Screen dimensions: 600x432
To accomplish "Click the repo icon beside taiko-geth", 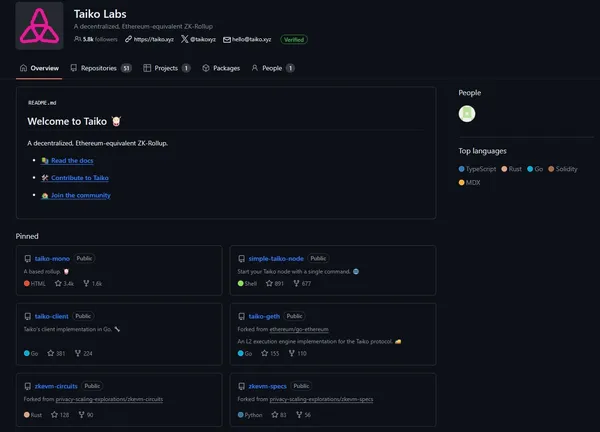I will (241, 316).
